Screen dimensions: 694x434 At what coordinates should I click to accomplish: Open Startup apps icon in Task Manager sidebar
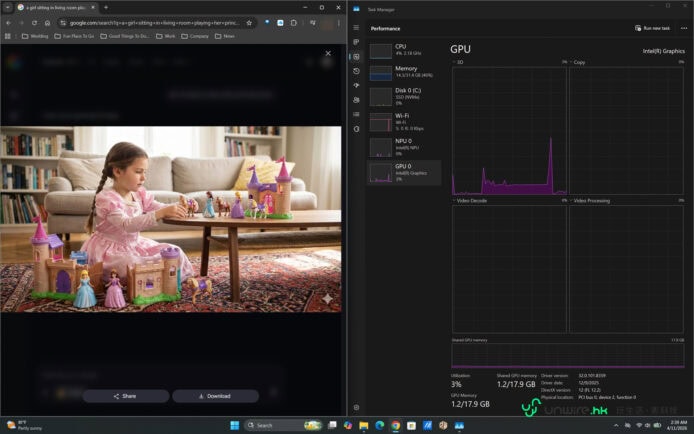[356, 85]
